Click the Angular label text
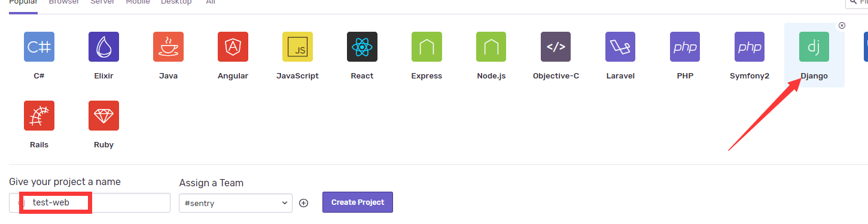The width and height of the screenshot is (868, 224). coord(233,76)
